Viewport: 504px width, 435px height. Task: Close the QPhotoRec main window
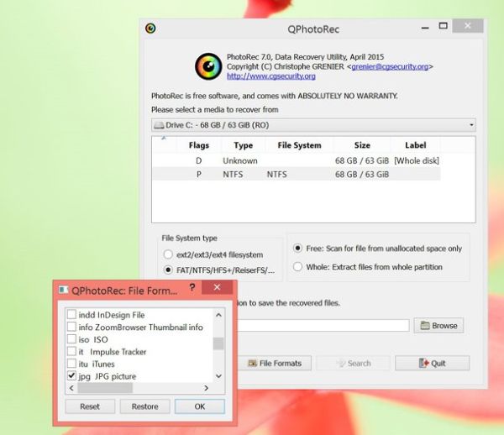(x=468, y=26)
